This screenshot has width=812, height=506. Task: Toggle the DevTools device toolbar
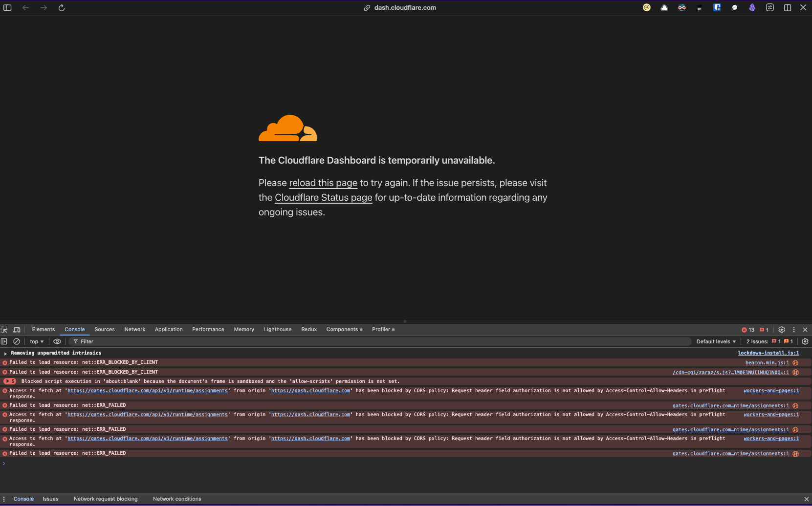17,330
